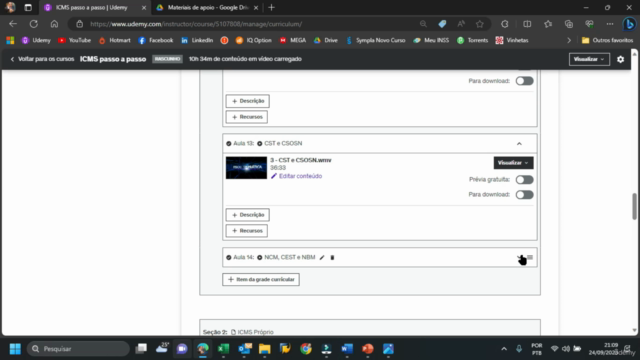Open browser settings ellipsis menu
Viewport: 640px width, 360px height.
[x=610, y=24]
